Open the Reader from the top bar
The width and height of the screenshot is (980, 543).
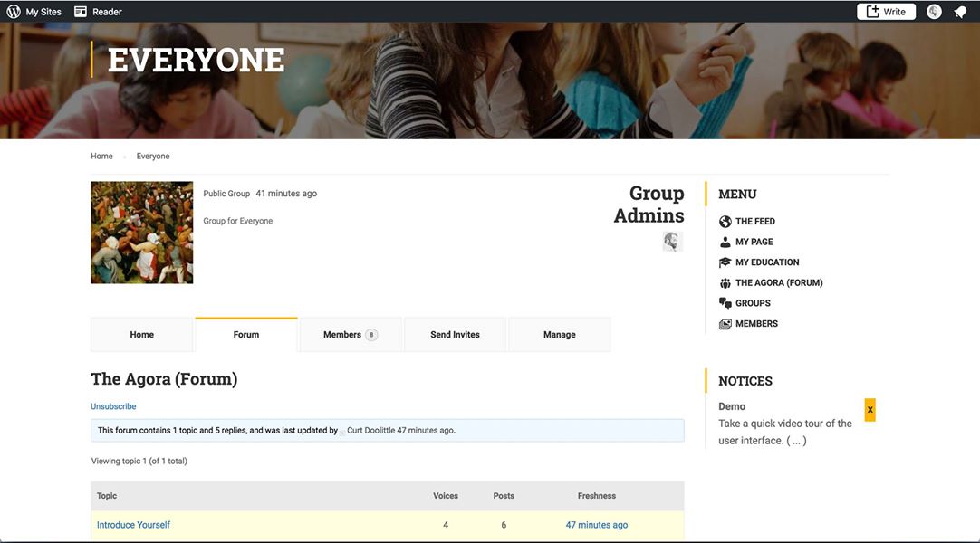point(98,12)
